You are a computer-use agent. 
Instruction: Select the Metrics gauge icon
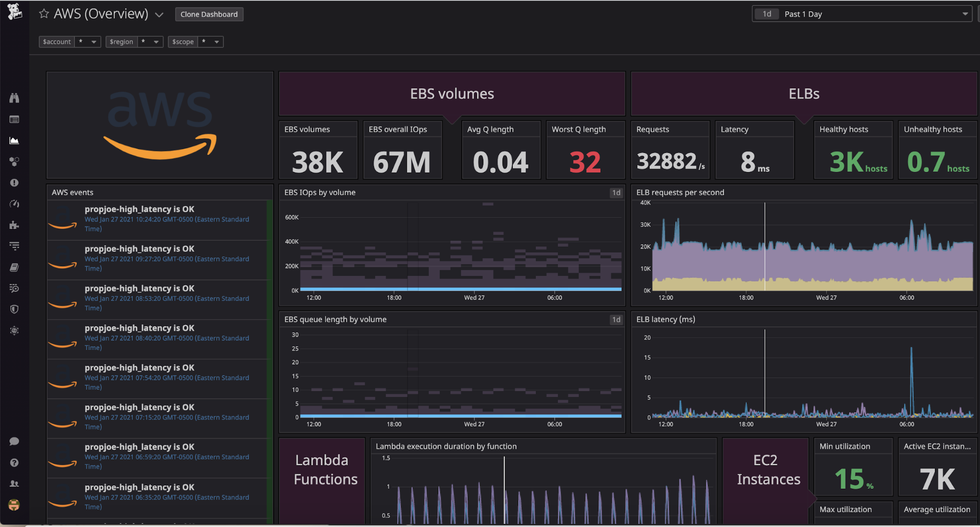pyautogui.click(x=14, y=203)
